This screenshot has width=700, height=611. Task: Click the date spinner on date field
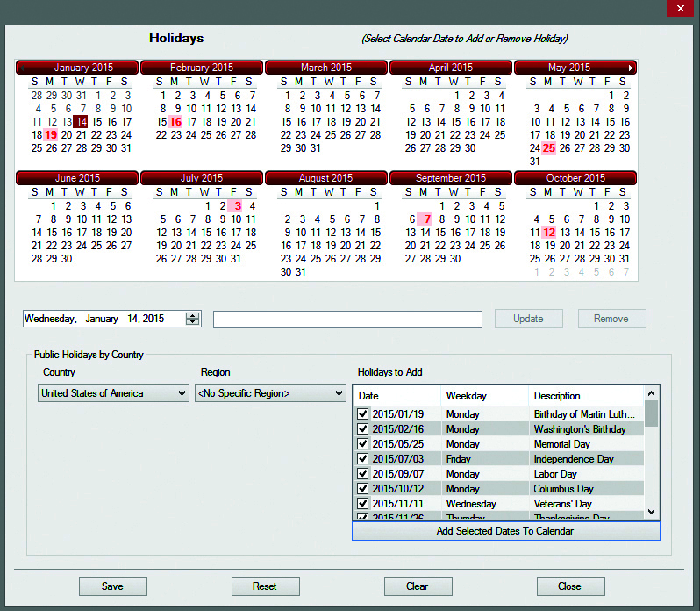click(193, 320)
